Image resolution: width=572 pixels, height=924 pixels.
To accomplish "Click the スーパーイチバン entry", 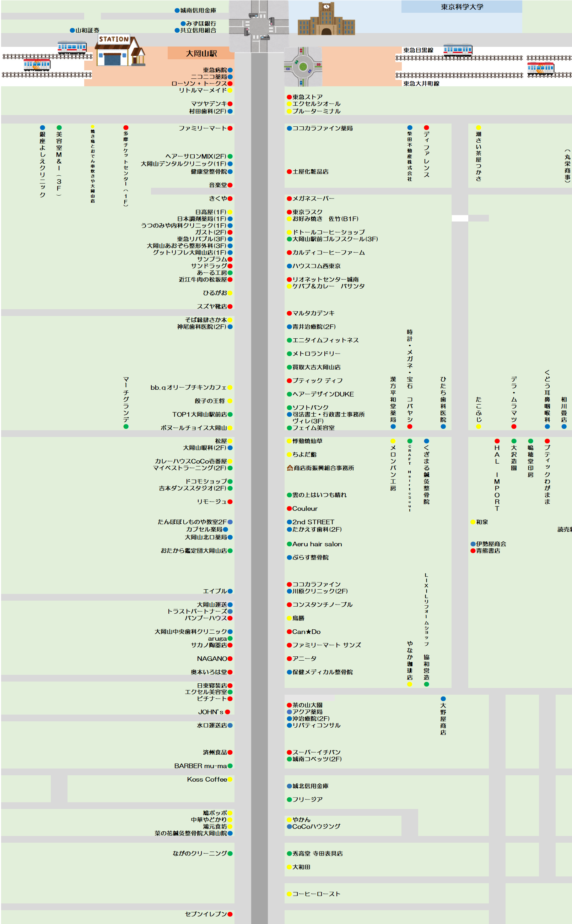I will coord(314,753).
